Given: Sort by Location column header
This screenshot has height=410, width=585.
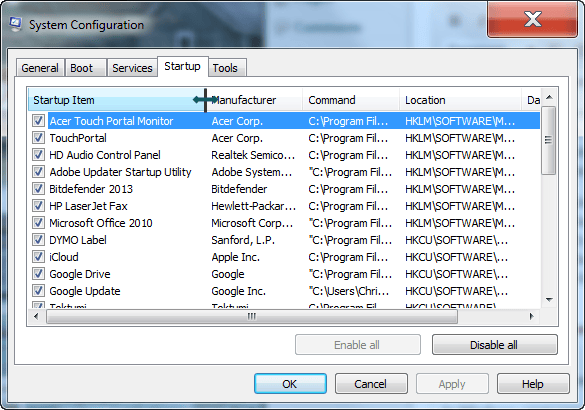Looking at the screenshot, I should click(x=460, y=100).
